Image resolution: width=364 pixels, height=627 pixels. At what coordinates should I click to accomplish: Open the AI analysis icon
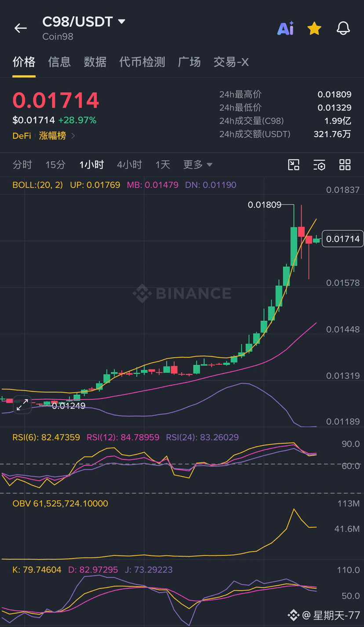286,29
